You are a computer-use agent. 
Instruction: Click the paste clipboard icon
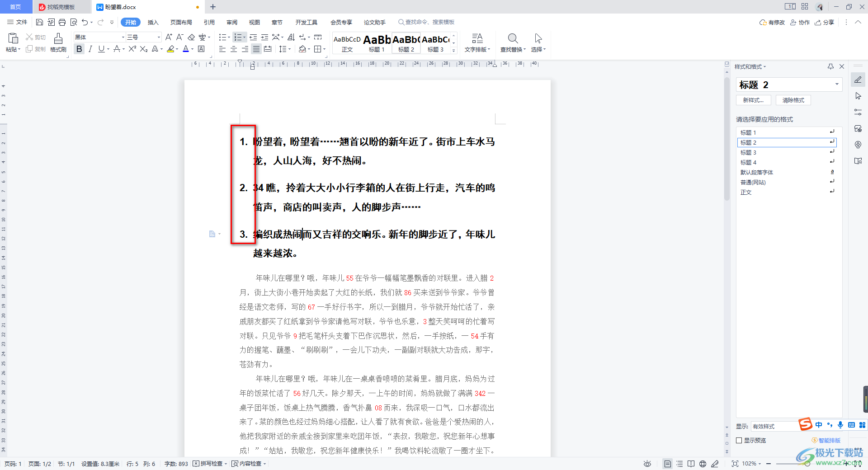coord(13,38)
